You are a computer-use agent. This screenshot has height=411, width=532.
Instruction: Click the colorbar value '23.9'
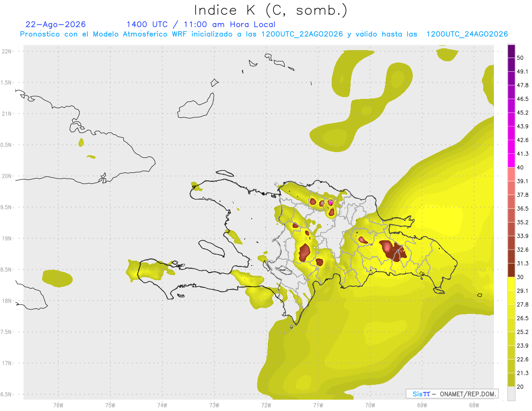pos(522,346)
